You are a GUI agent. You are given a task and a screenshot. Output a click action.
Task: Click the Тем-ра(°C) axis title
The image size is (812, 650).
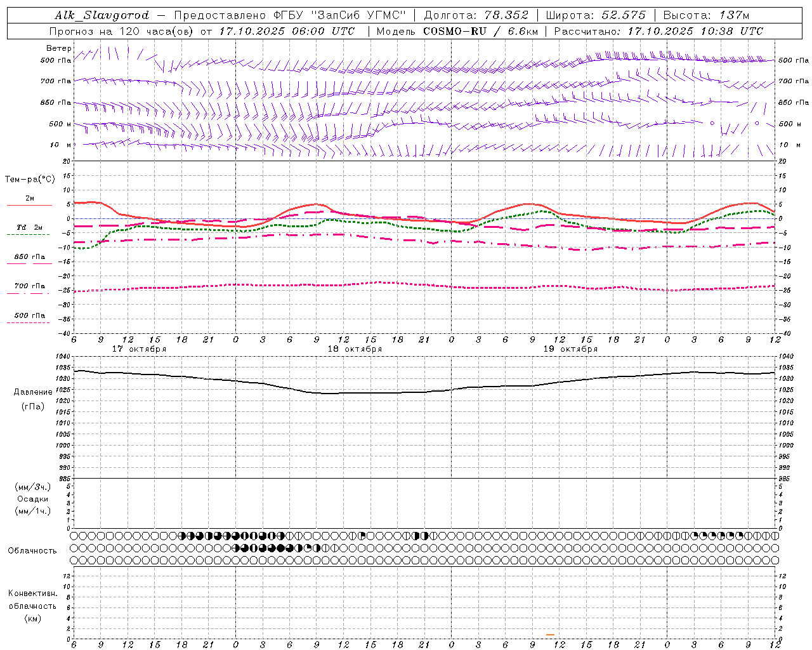pyautogui.click(x=30, y=180)
